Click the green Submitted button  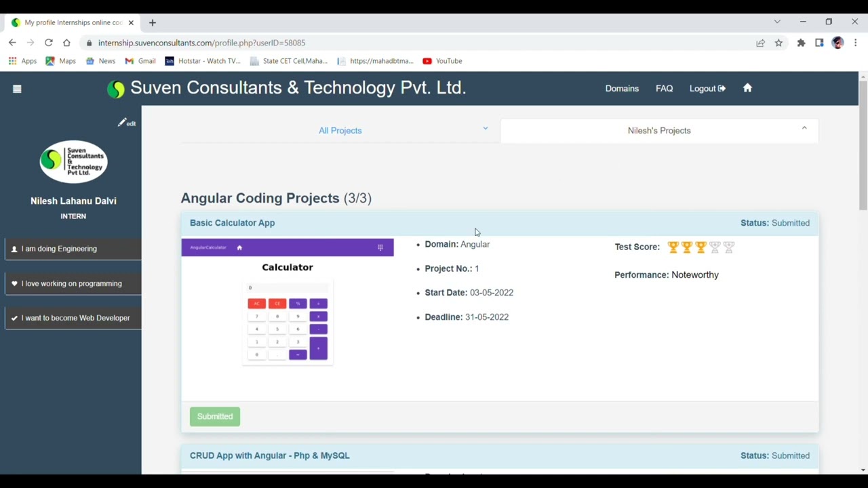[x=215, y=416]
